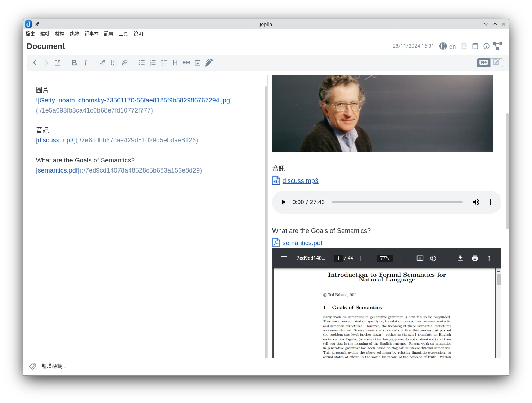This screenshot has height=403, width=532.
Task: Insert a checkbox list from the toolbar
Action: pyautogui.click(x=164, y=63)
